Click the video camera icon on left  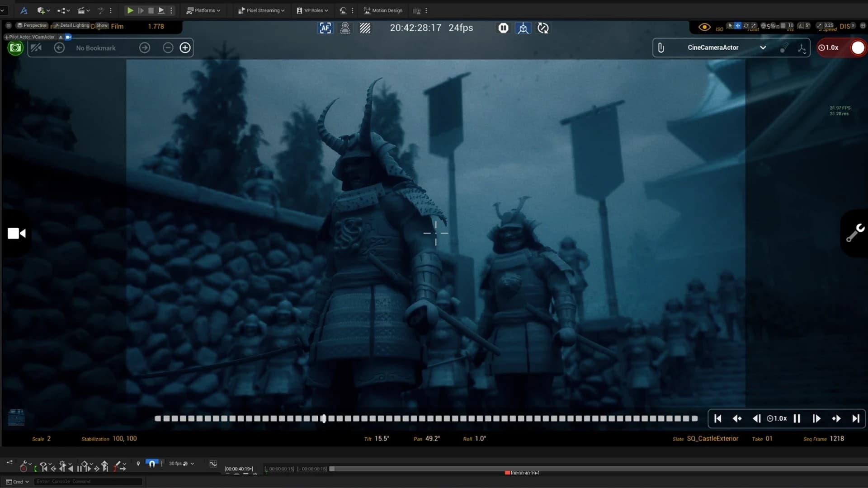[17, 233]
